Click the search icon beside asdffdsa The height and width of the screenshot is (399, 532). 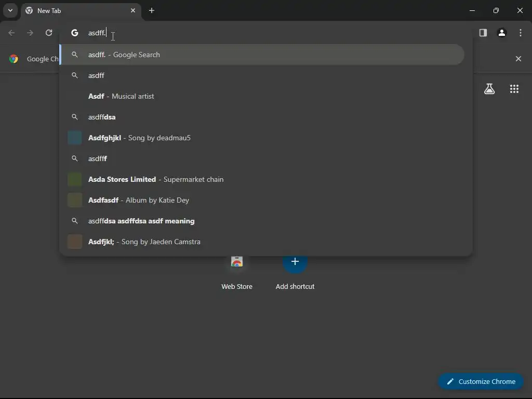coord(75,117)
